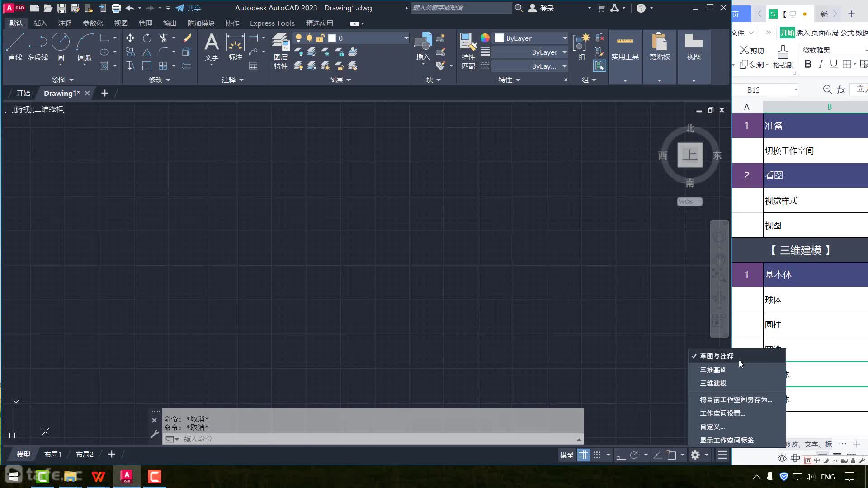
Task: Expand the 特性 properties panel
Action: [x=509, y=80]
